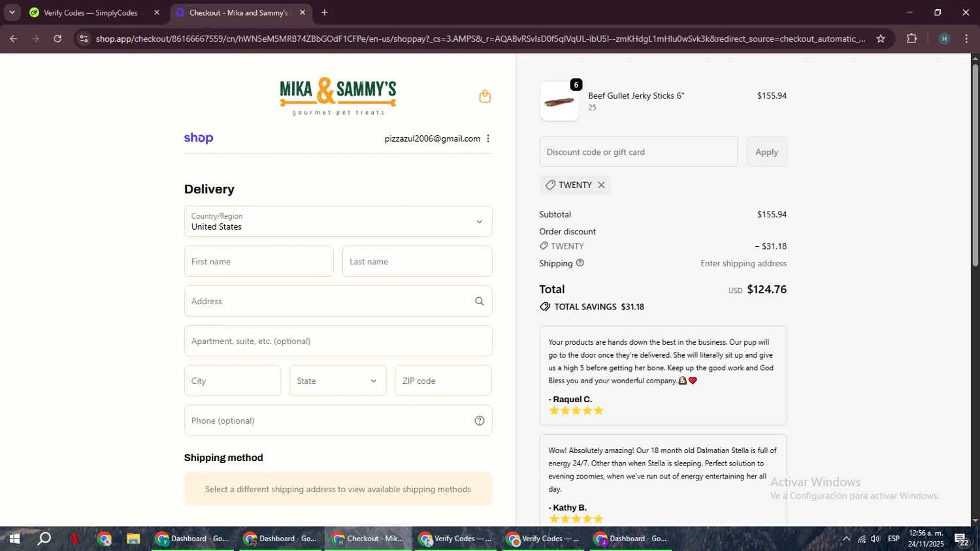Bookmark this page with star icon

pos(881,39)
